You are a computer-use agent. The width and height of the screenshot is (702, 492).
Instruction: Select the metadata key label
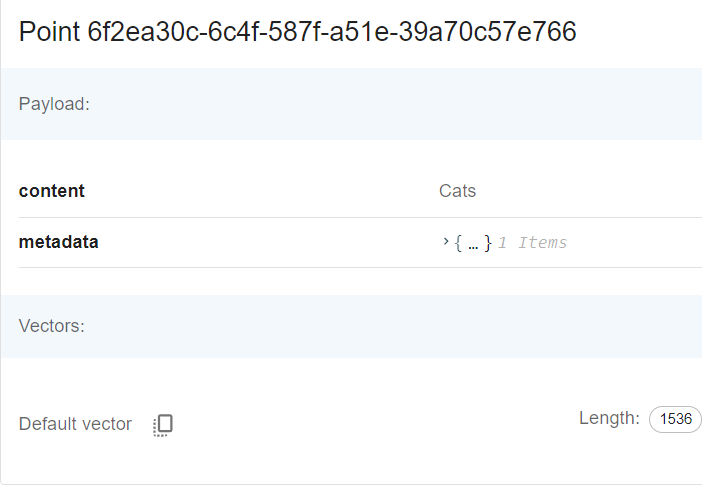pos(59,242)
